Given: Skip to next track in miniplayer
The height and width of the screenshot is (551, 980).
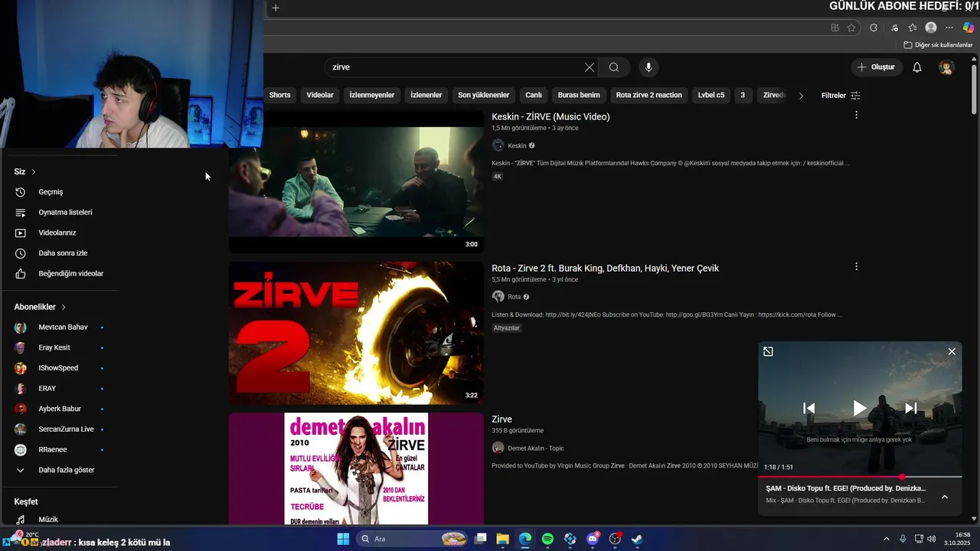Looking at the screenshot, I should 911,408.
